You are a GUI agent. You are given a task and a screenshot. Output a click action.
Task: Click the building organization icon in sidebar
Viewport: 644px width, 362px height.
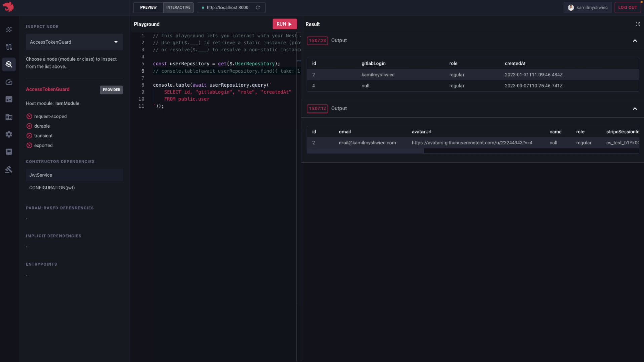click(x=9, y=117)
